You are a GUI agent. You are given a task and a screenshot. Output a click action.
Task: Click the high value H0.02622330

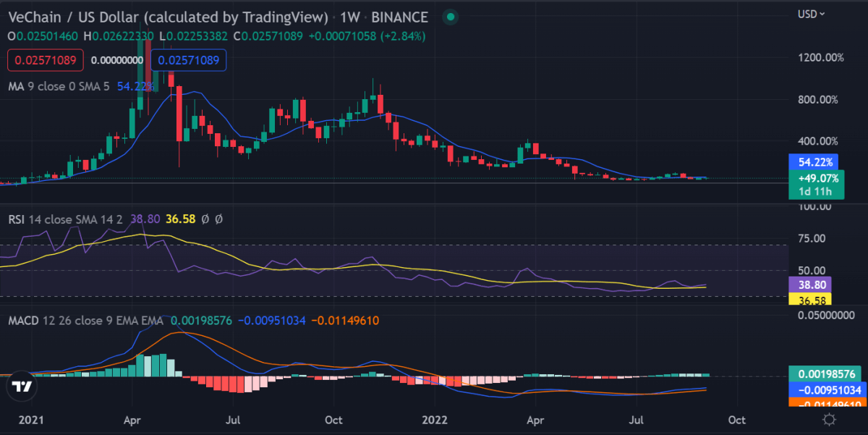pyautogui.click(x=120, y=35)
